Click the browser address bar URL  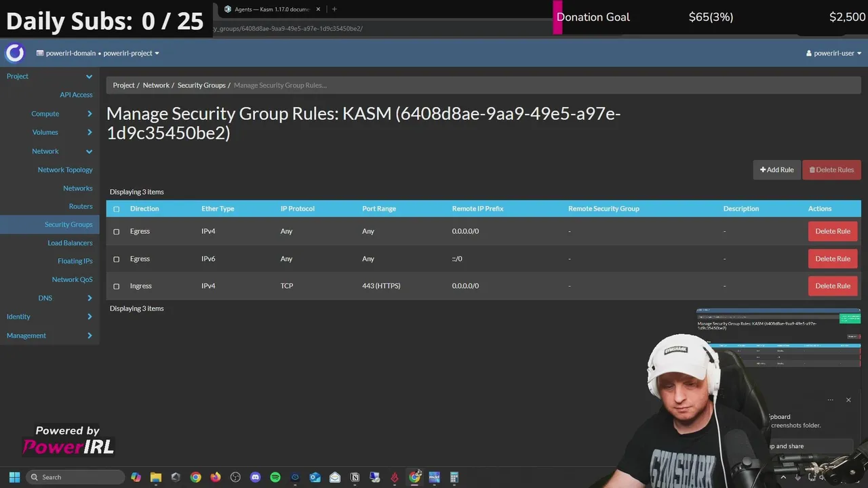pyautogui.click(x=288, y=28)
